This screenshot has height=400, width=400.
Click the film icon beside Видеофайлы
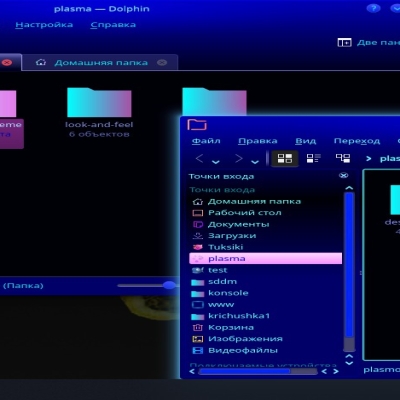[x=198, y=350]
